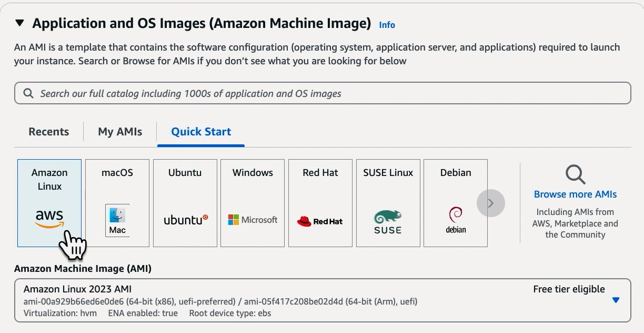Click the Browse more AMIs link
The image size is (644, 333).
click(575, 194)
